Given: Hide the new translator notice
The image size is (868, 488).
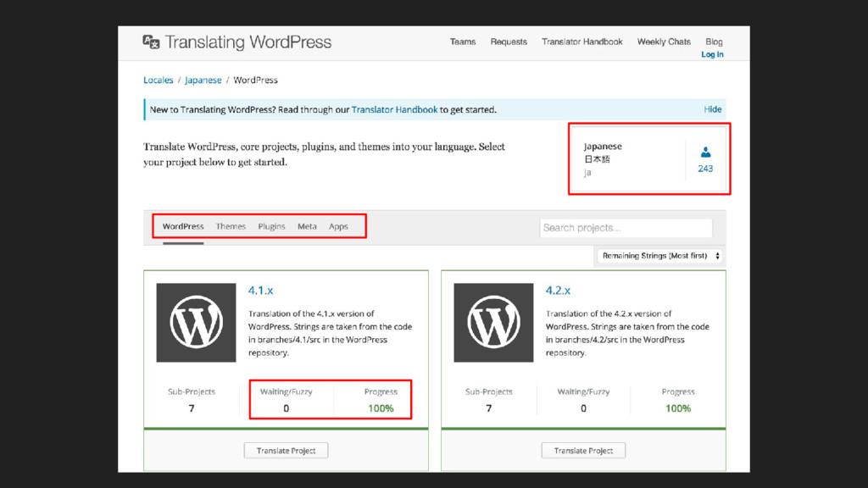Looking at the screenshot, I should point(712,109).
